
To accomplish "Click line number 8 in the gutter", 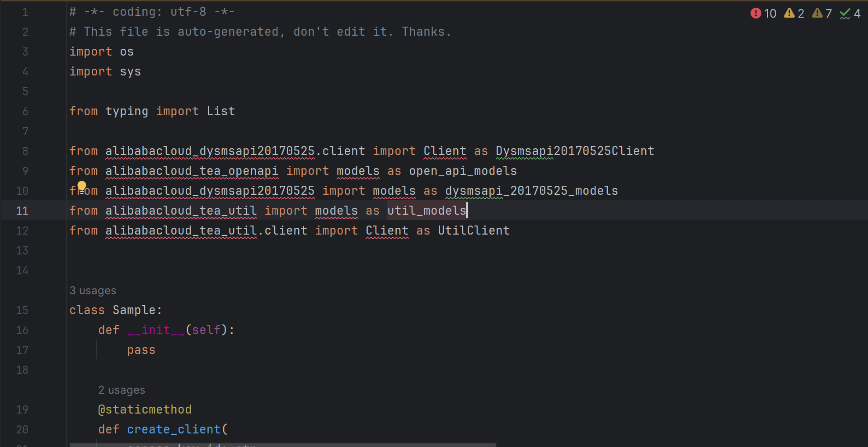I will 25,151.
